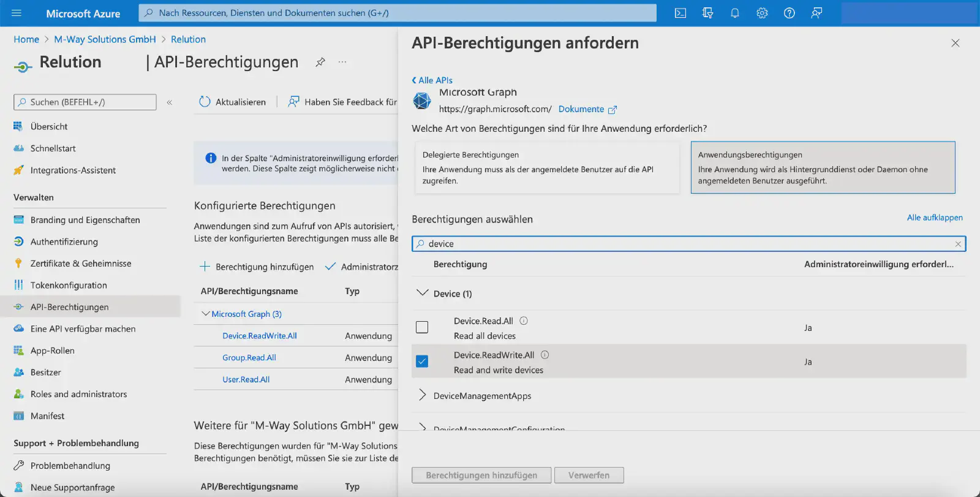Open the more options ellipsis next to pin

(x=342, y=62)
